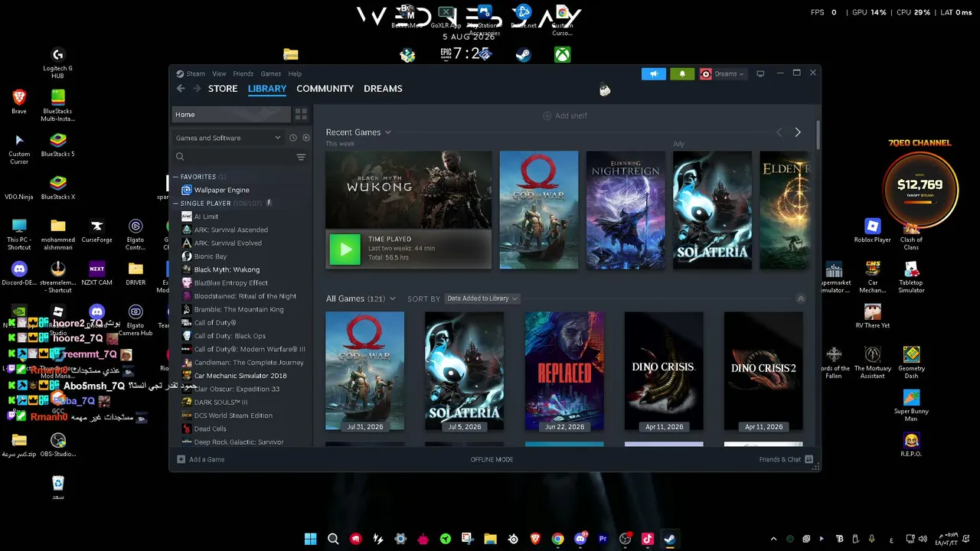
Task: Collapse the All Games shelf
Action: (x=801, y=298)
